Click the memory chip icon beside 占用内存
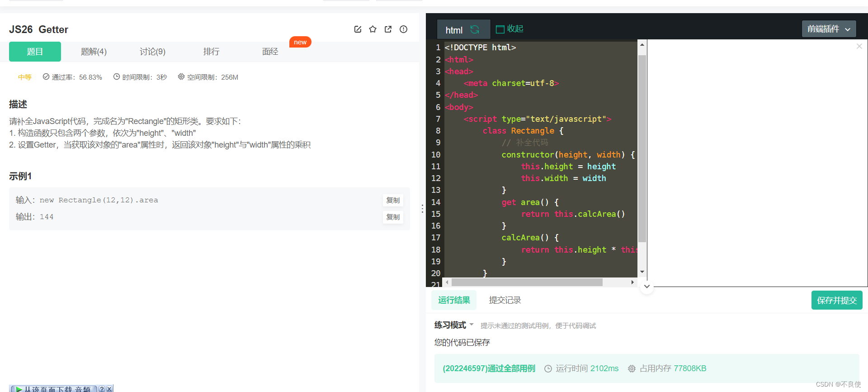Screen dimensions: 868x392 tap(632, 369)
